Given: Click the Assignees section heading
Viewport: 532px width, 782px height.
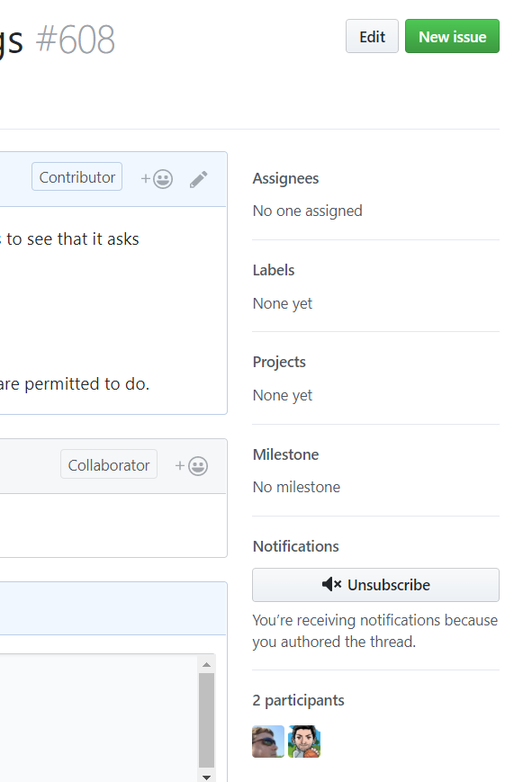Looking at the screenshot, I should pyautogui.click(x=285, y=178).
